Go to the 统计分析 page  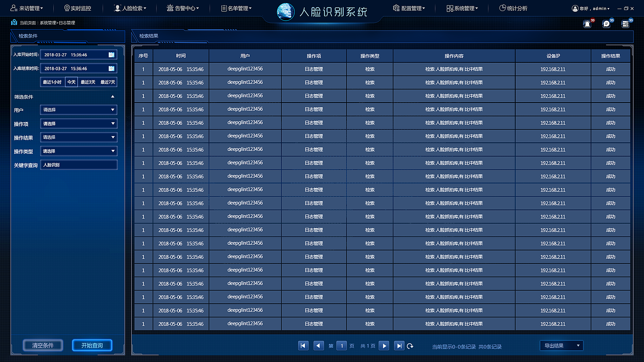tap(513, 8)
